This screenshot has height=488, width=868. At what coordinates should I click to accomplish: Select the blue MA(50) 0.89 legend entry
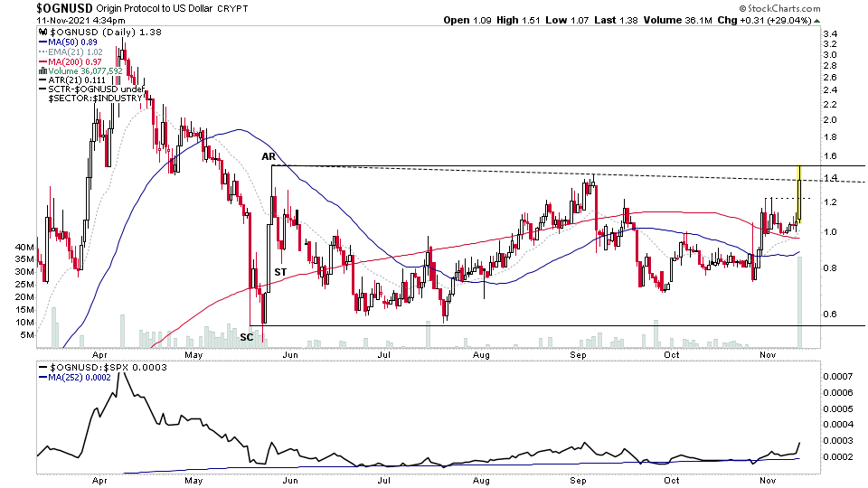(68, 42)
